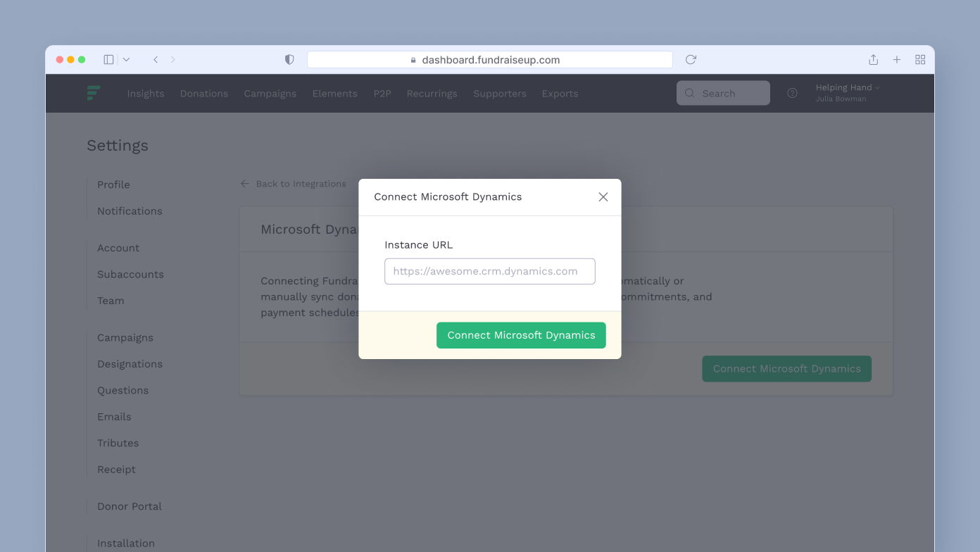Select Emails in settings sidebar

114,417
